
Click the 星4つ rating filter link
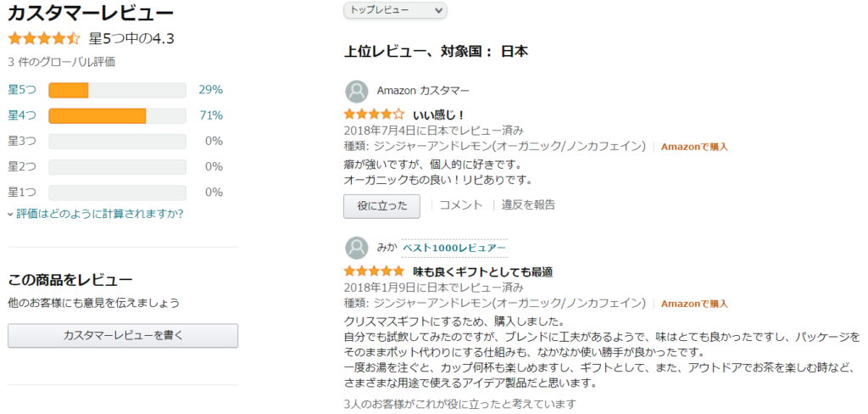[22, 115]
